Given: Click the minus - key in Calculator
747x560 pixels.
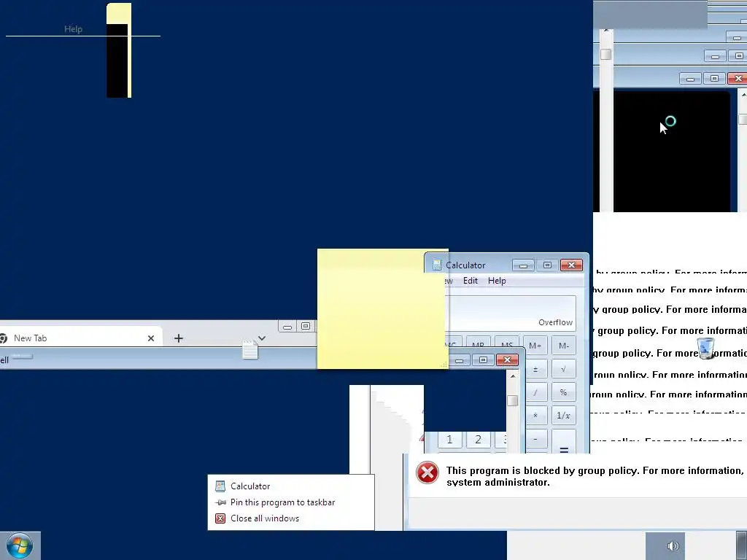Looking at the screenshot, I should tap(535, 438).
